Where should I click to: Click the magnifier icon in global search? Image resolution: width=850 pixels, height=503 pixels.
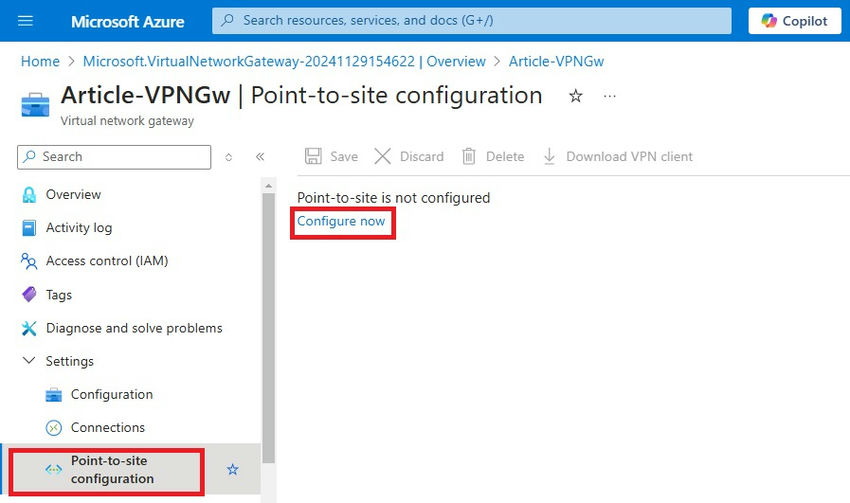click(228, 20)
